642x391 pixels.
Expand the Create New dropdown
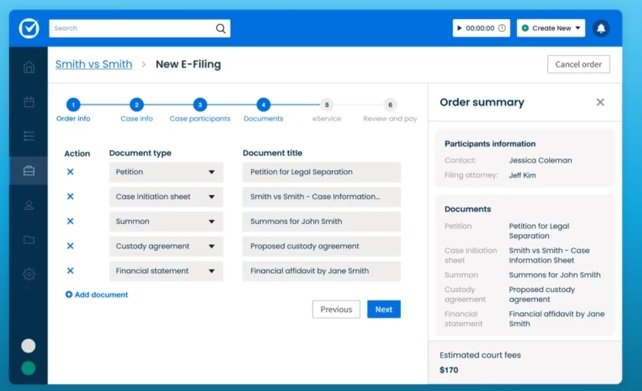pos(551,28)
